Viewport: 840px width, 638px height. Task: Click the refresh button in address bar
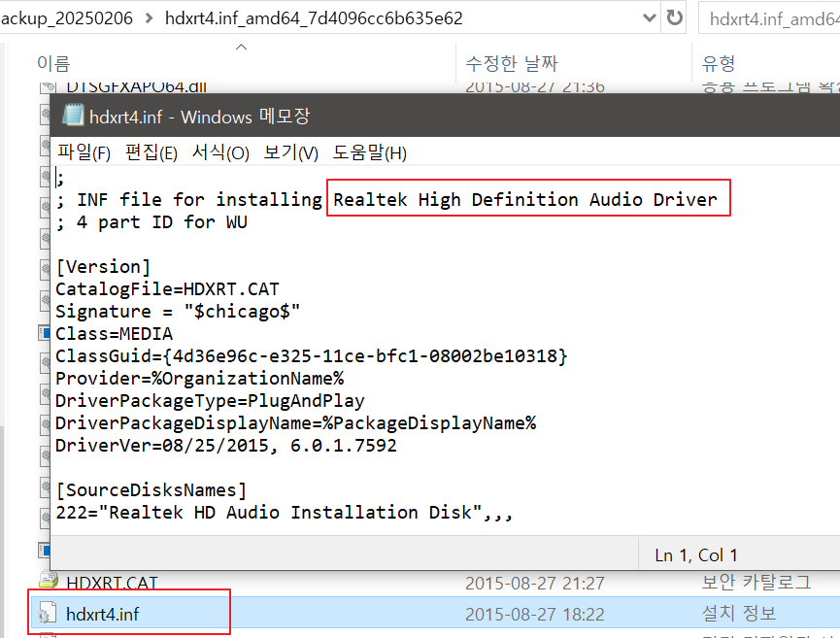pyautogui.click(x=675, y=18)
